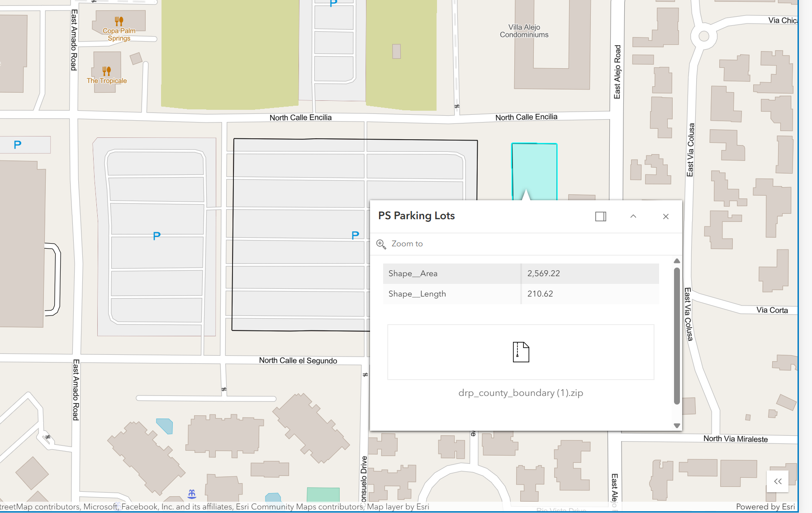Click The Tropicale place label
Viewport: 812px width, 513px height.
click(x=107, y=81)
